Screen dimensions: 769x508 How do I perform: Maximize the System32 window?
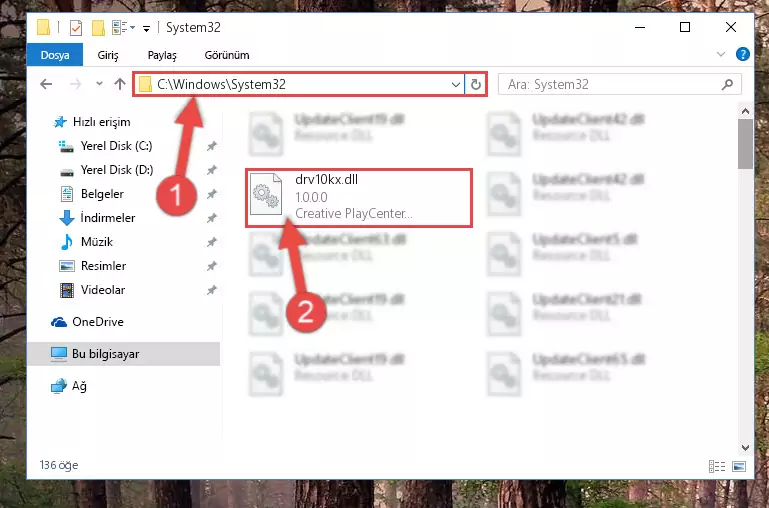(685, 27)
